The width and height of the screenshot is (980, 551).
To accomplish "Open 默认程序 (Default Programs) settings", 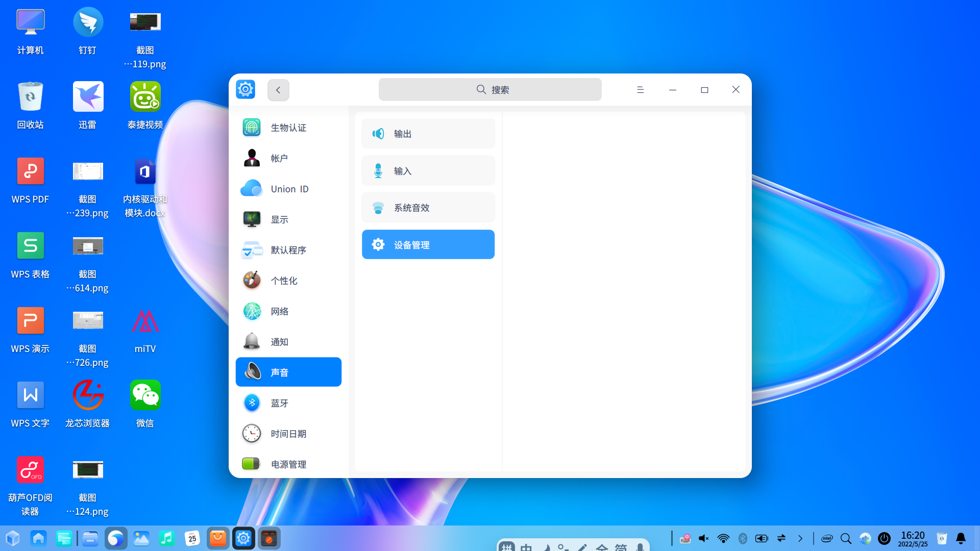I will coord(288,250).
